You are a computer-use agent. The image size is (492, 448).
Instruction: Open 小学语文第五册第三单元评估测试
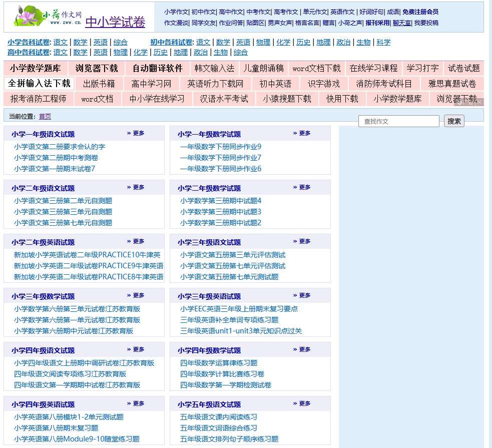coord(233,255)
